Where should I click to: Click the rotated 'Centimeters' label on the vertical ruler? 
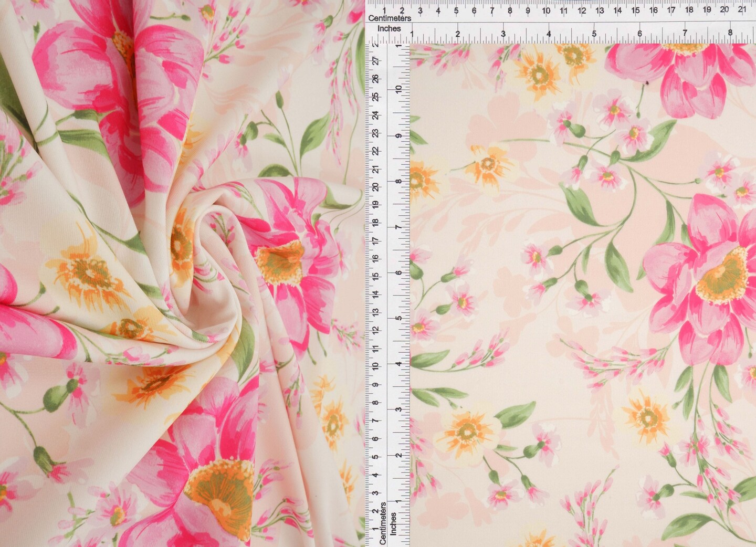pyautogui.click(x=383, y=522)
